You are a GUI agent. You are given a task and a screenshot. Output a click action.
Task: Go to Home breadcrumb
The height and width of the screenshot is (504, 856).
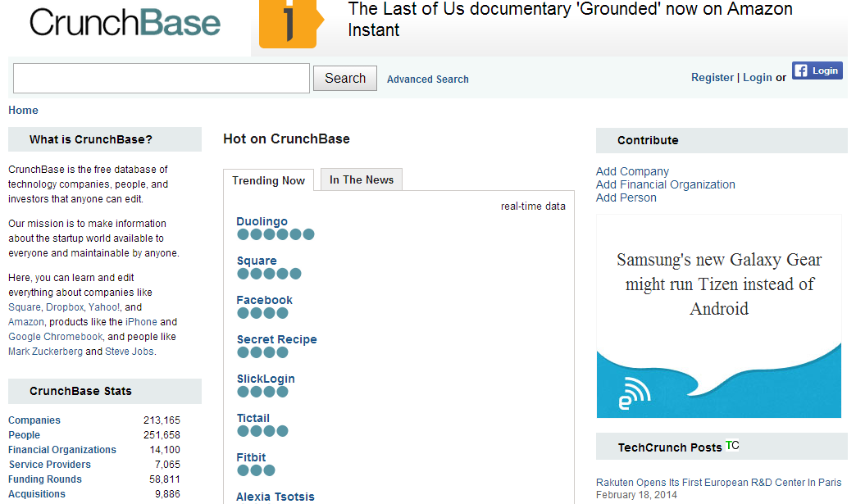click(23, 110)
